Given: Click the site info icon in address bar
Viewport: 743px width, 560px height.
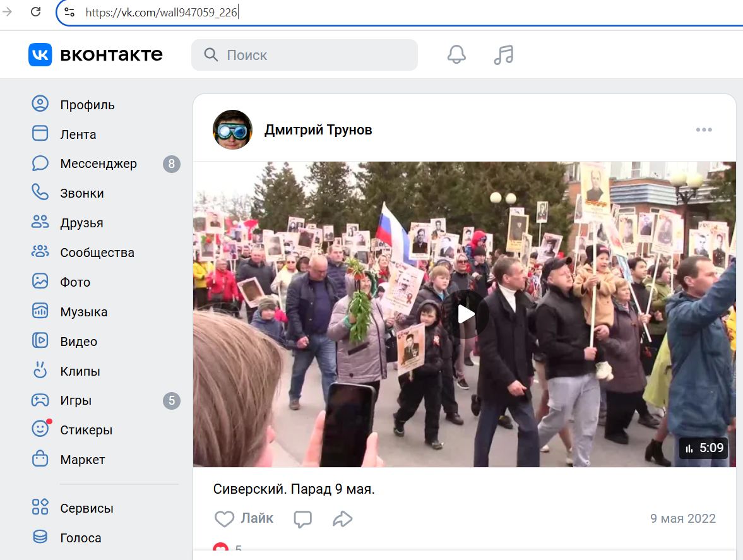Looking at the screenshot, I should coord(70,12).
